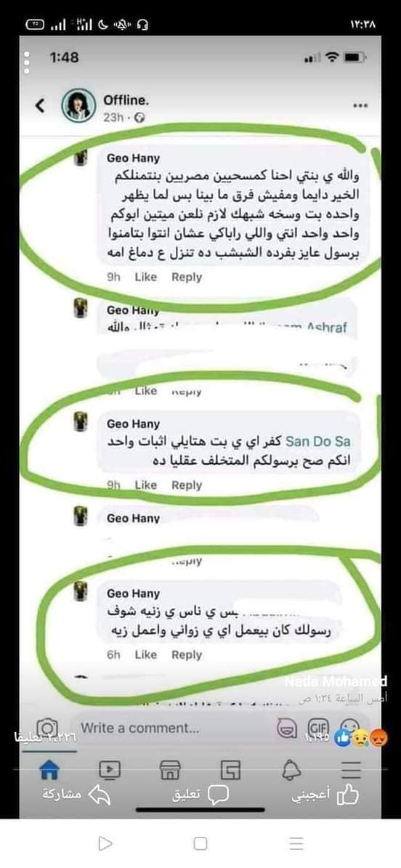The image size is (401, 868).
Task: Like the first Geo Hany comment
Action: pos(146,277)
